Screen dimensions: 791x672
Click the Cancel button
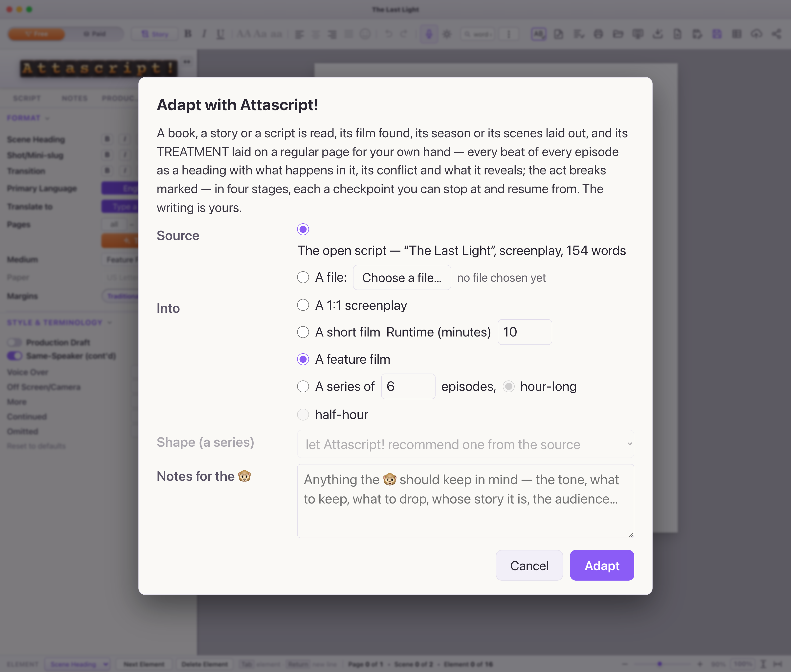(529, 565)
